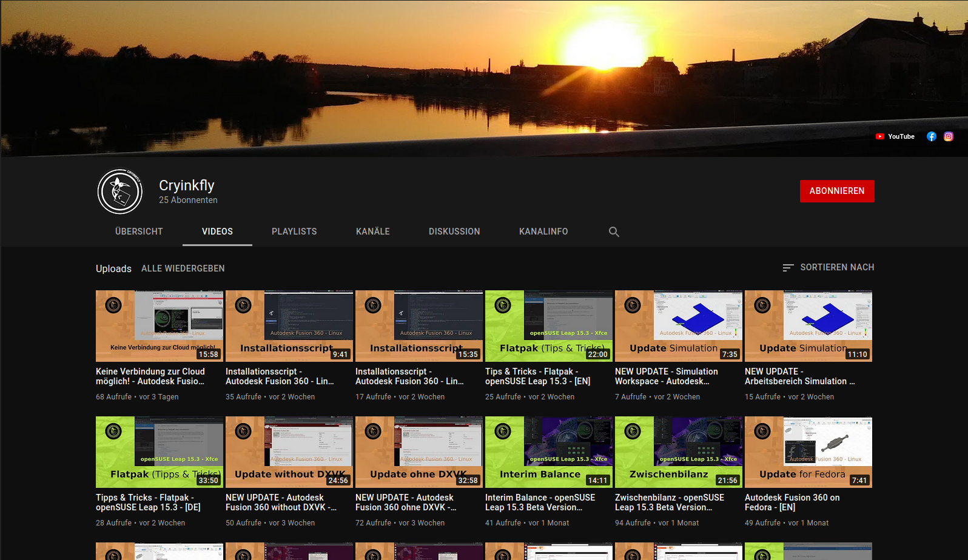Open title Keine Verbindung zur Cloud möglich

pos(150,376)
